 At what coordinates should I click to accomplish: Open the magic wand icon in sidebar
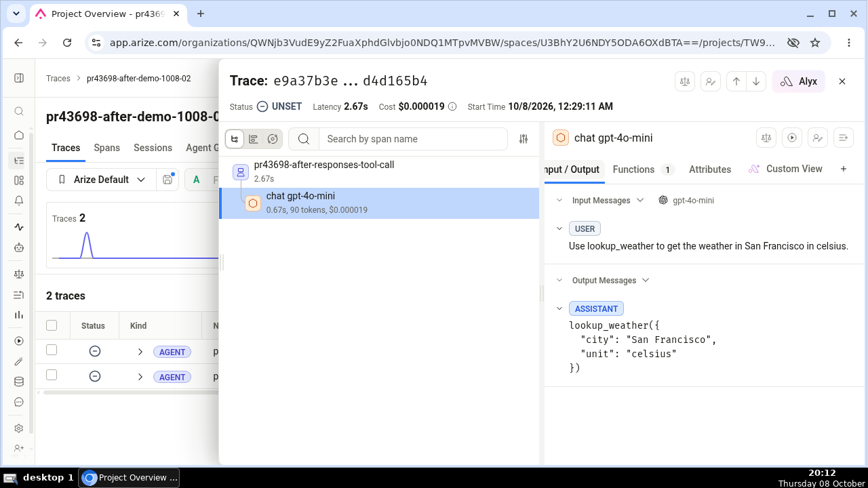[x=19, y=361]
